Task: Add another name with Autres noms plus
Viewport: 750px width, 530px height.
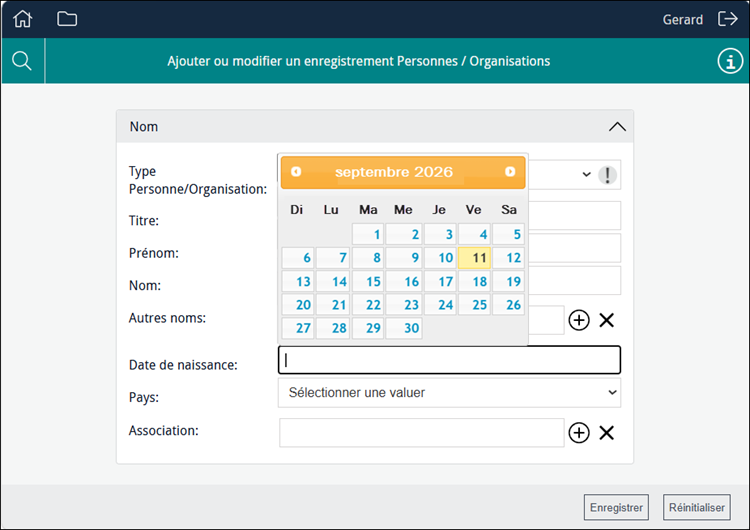Action: (579, 320)
